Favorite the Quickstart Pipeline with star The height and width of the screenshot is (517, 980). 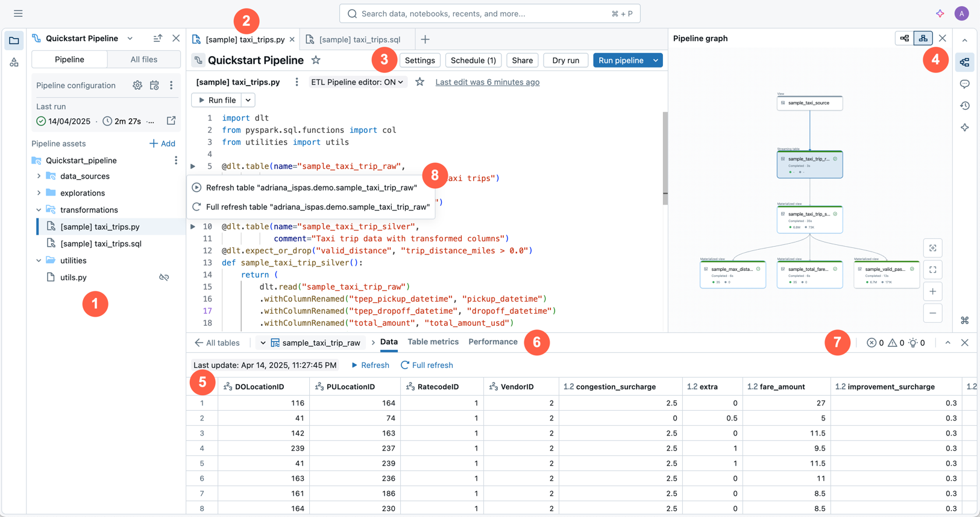(316, 60)
